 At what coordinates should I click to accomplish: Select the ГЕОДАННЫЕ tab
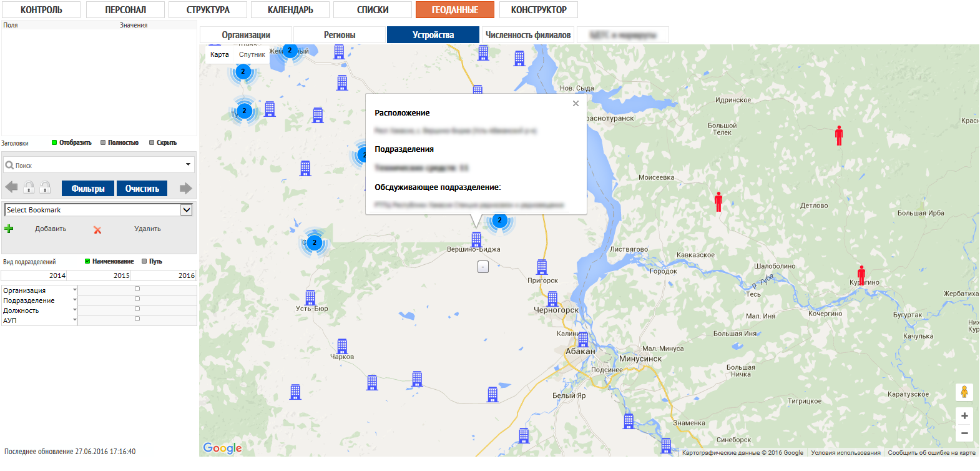tap(455, 10)
